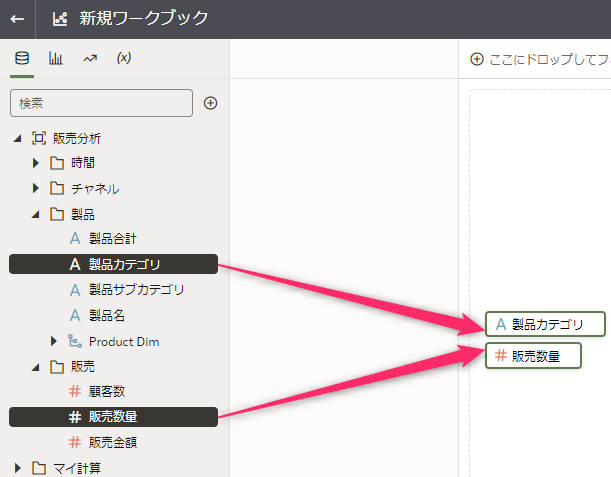Click the 販売分析 subject area icon
The height and width of the screenshot is (477, 611).
coord(39,138)
